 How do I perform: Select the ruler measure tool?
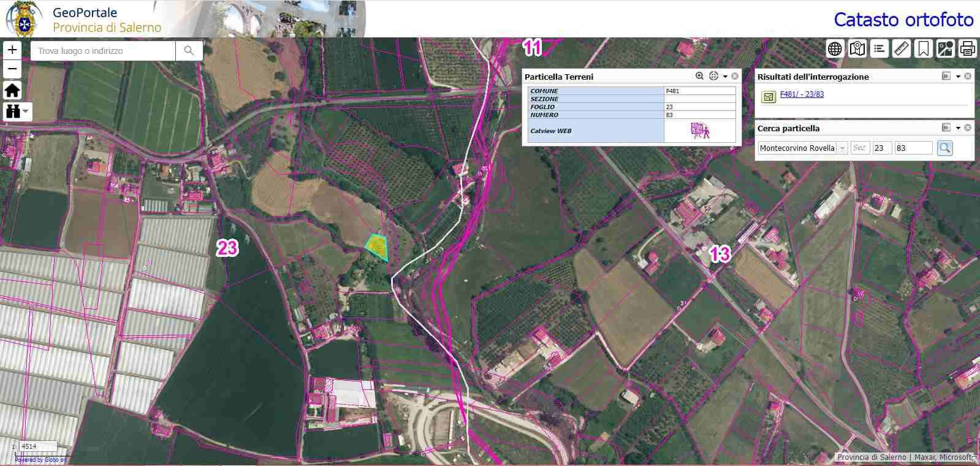point(901,48)
